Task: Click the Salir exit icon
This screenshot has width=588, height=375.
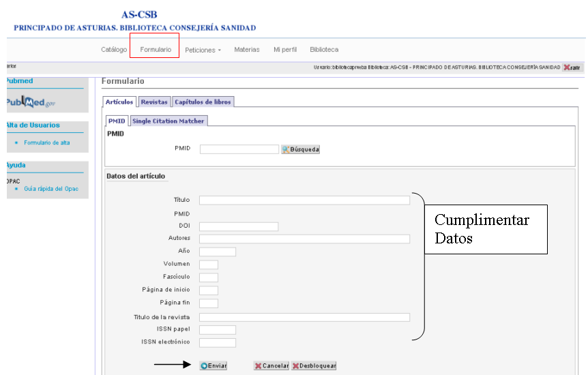Action: (573, 67)
